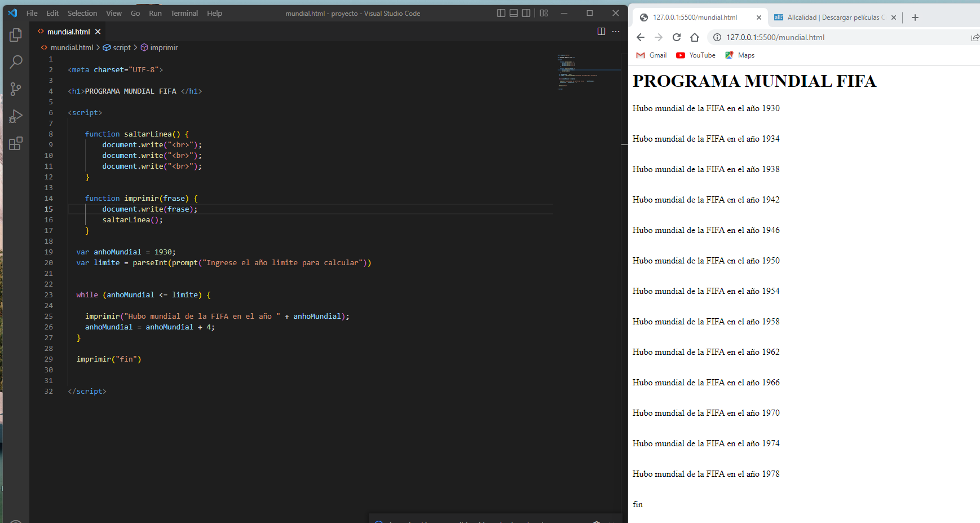
Task: Open the editor More Actions ellipsis
Action: click(616, 32)
